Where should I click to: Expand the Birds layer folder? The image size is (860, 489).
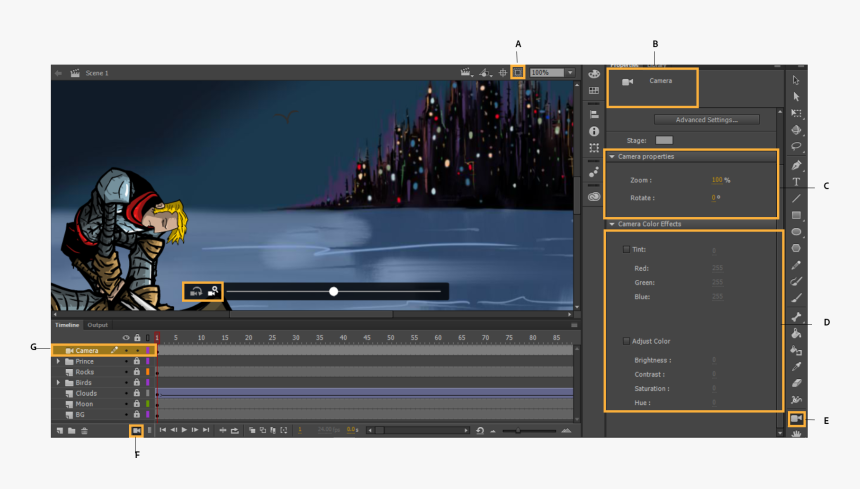[59, 382]
